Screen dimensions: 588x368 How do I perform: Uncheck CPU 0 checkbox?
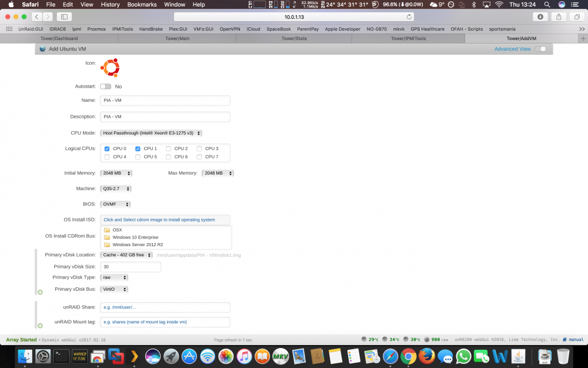point(107,149)
